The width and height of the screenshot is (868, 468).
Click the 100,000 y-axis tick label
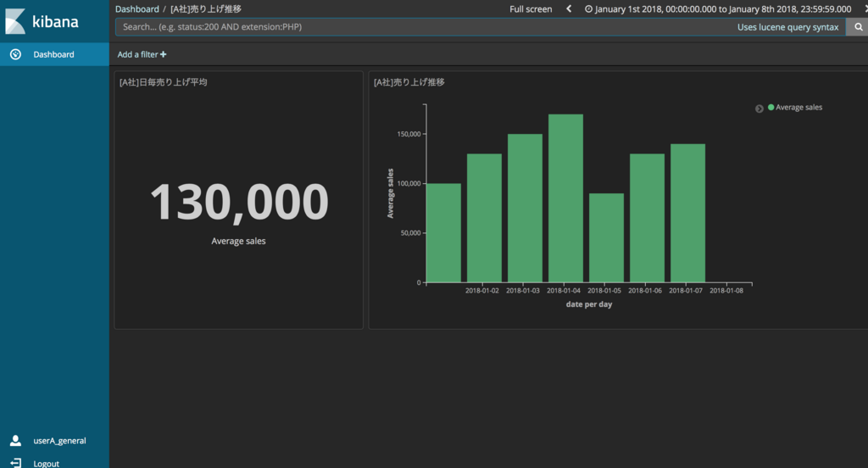(x=409, y=183)
